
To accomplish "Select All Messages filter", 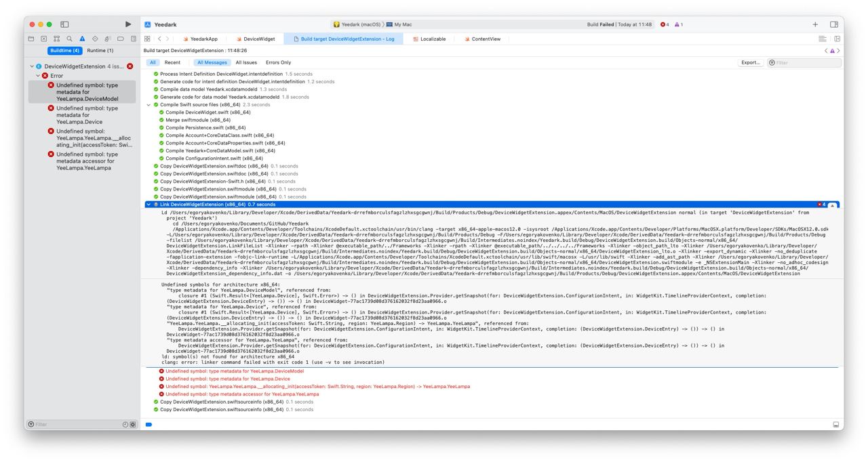I will (212, 62).
